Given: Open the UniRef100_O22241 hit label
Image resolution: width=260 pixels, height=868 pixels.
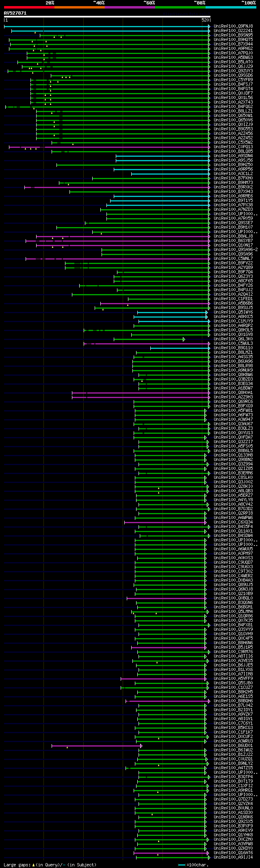Looking at the screenshot, I should [x=233, y=30].
